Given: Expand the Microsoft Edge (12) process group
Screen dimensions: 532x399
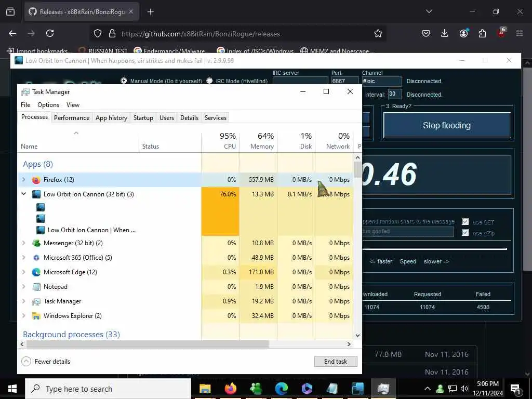Looking at the screenshot, I should 23,272.
